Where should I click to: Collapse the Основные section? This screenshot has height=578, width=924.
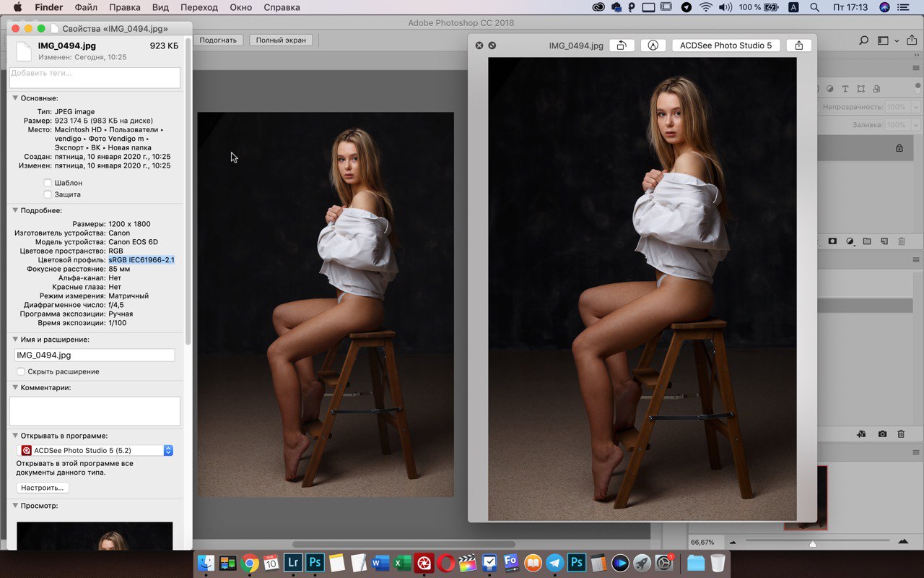tap(15, 98)
